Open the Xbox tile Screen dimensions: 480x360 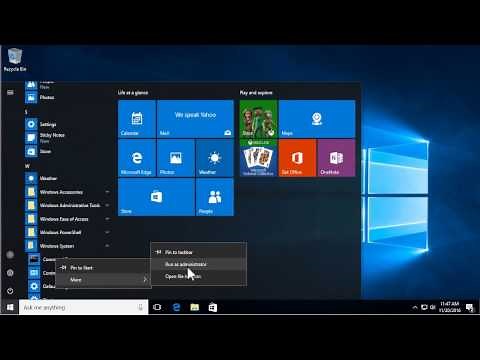[258, 119]
